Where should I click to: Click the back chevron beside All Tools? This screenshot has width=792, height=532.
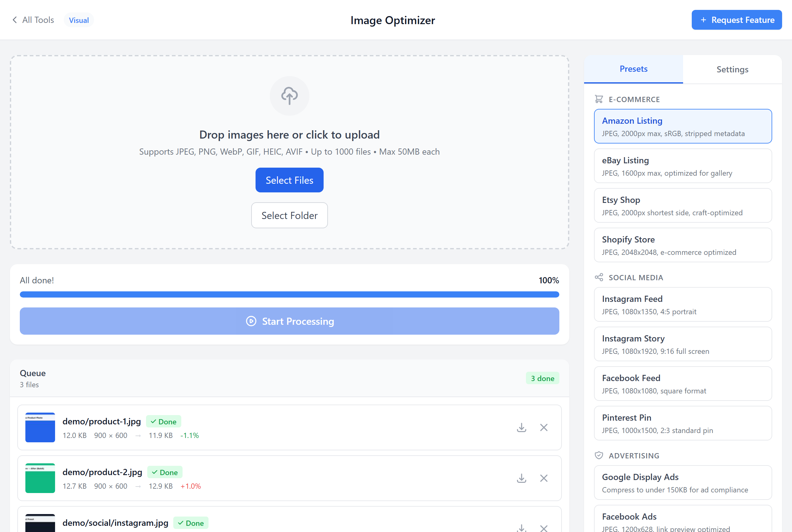tap(15, 20)
